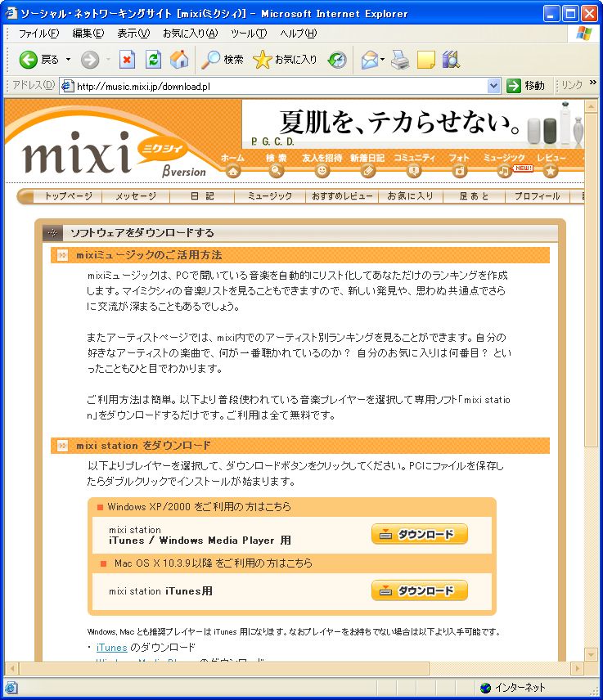Open the 表示(V) menu

pos(133,34)
